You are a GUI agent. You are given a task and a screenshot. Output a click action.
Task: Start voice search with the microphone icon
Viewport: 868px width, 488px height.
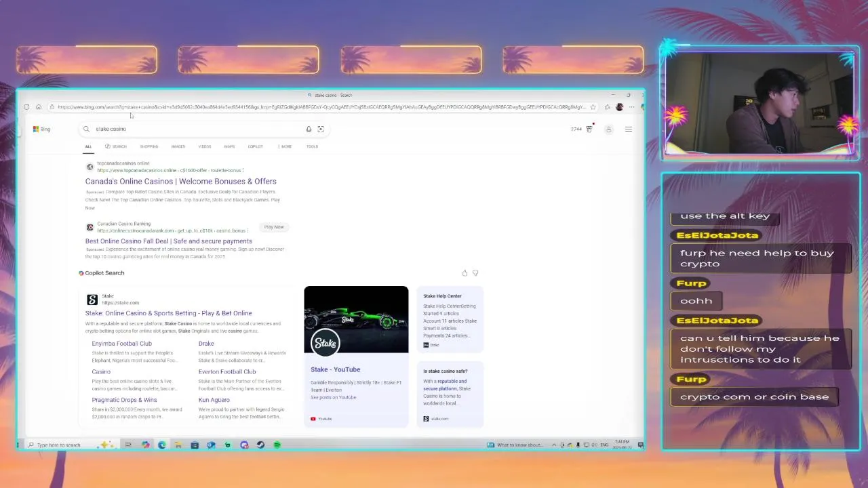[309, 129]
